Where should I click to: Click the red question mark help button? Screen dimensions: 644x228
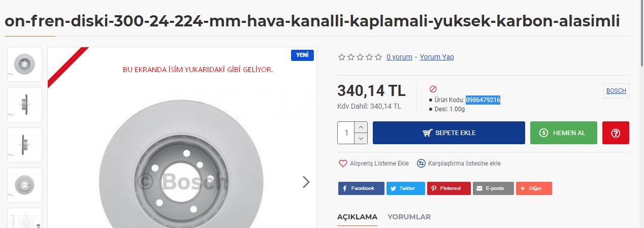pyautogui.click(x=616, y=133)
